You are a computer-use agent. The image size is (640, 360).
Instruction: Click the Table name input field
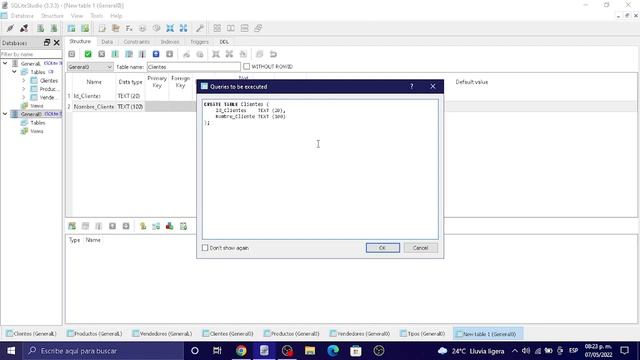[193, 67]
